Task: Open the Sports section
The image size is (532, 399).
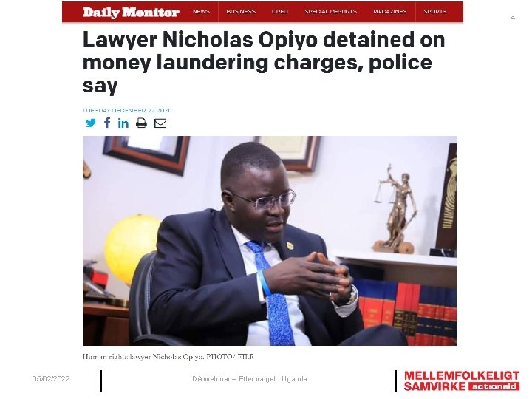Action: tap(435, 12)
